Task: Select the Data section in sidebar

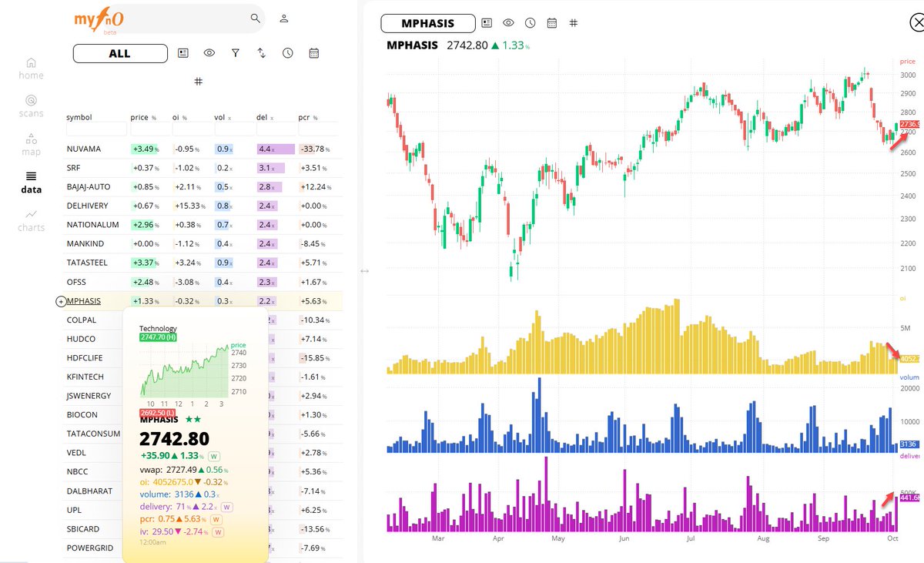Action: point(31,183)
